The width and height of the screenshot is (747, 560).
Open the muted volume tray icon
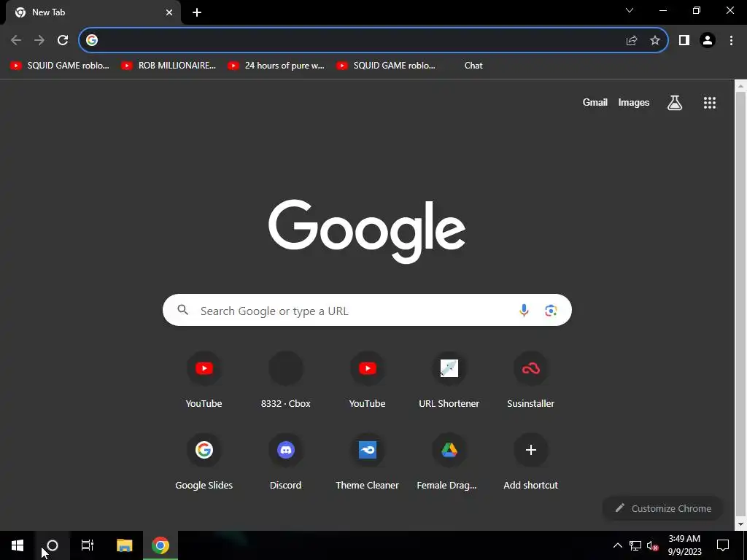point(652,545)
